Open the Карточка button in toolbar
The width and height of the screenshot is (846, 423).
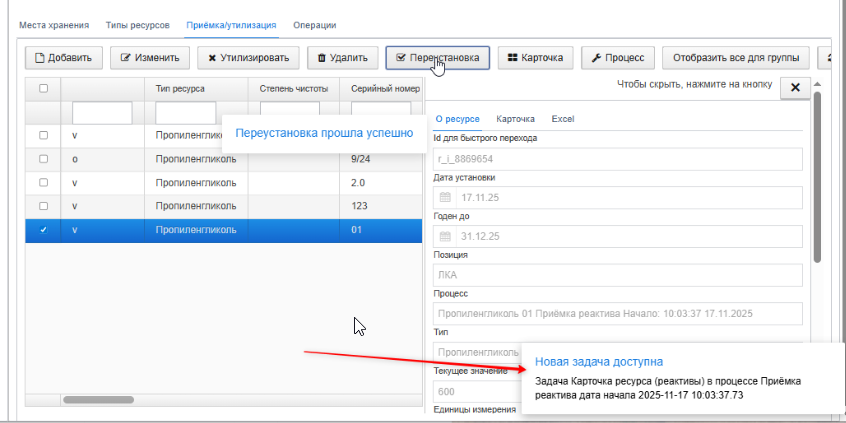coord(535,58)
